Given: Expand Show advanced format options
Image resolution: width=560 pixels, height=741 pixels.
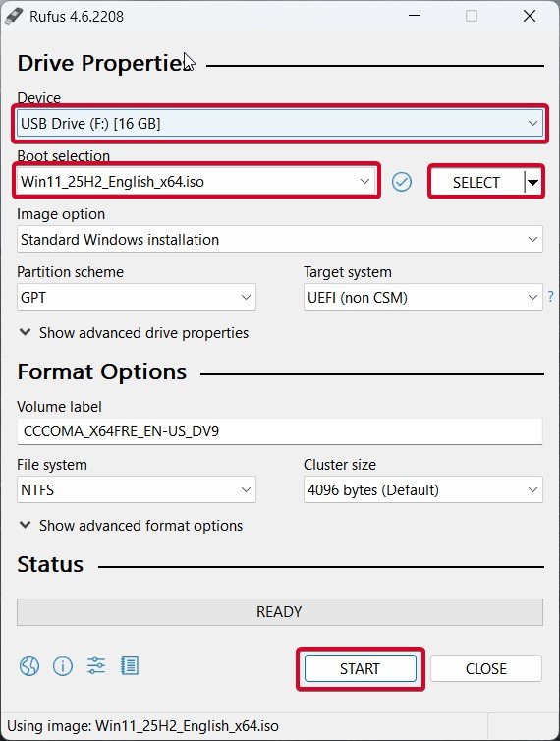Looking at the screenshot, I should click(x=131, y=526).
